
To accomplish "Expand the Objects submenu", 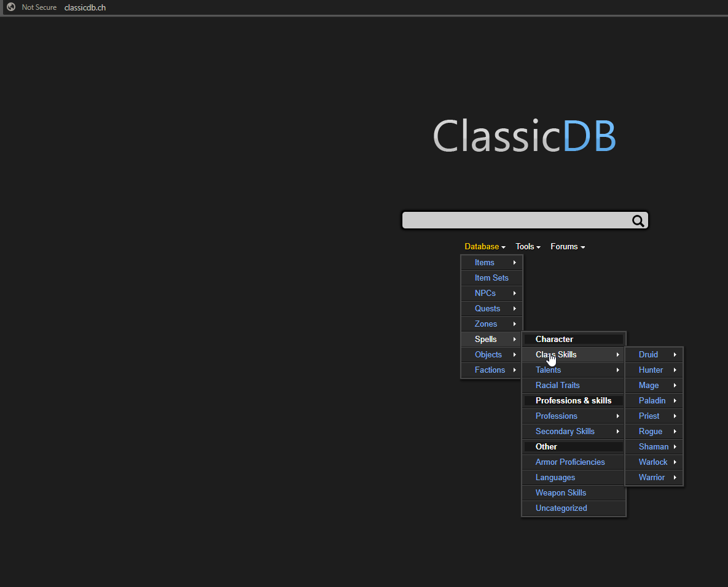I will (491, 354).
